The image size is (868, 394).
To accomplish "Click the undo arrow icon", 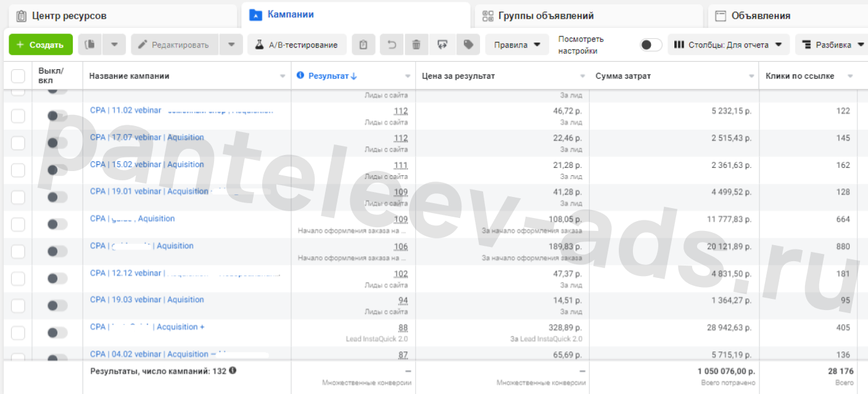I will pos(392,44).
